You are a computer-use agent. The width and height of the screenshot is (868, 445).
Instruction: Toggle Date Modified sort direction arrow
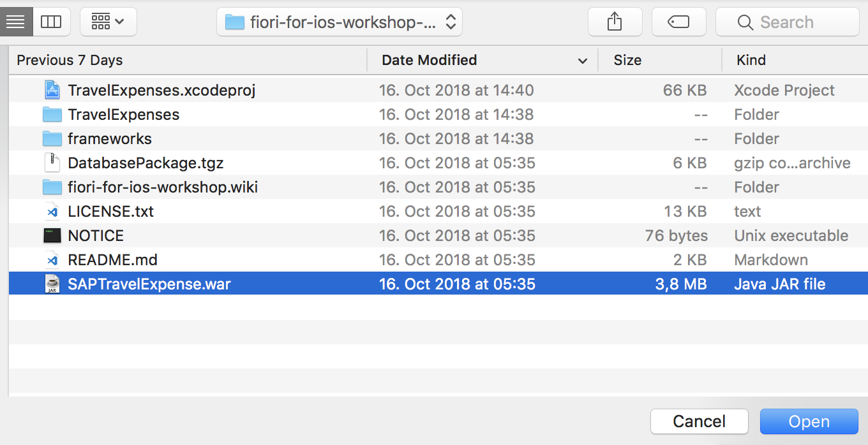click(582, 61)
